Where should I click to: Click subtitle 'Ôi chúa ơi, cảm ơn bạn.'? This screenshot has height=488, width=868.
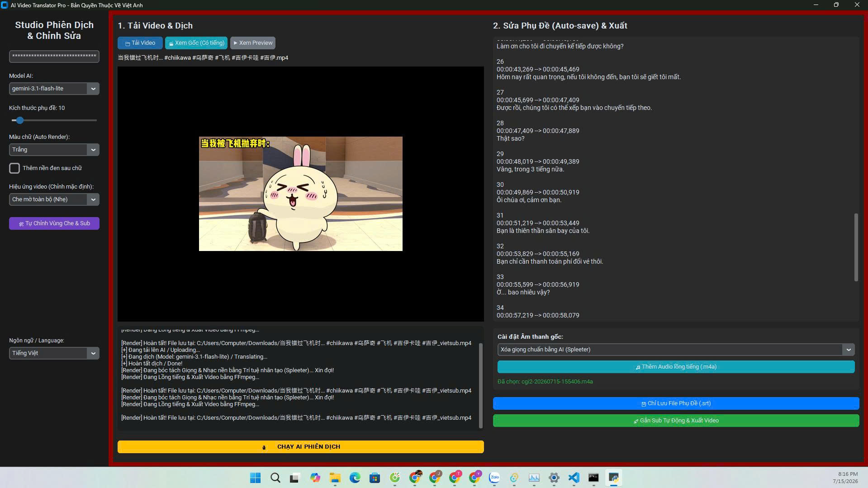529,200
